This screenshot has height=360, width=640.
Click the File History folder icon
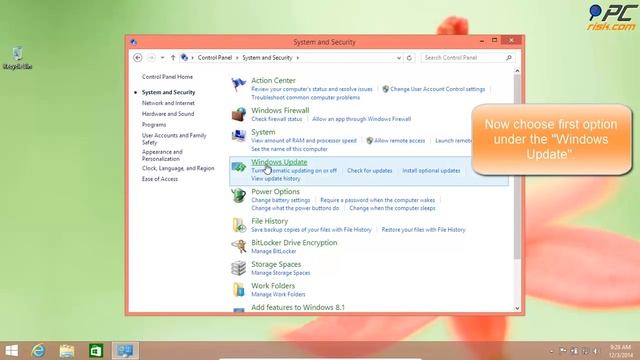238,225
